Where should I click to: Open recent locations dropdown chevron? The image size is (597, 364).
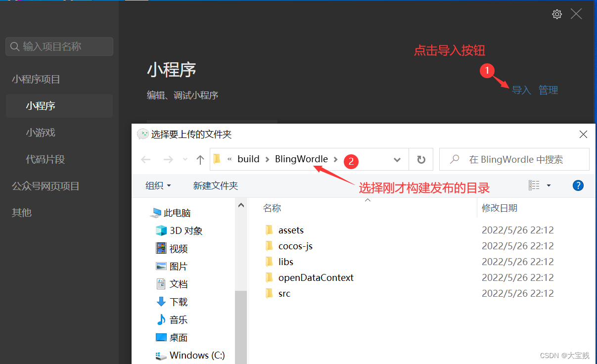(185, 160)
